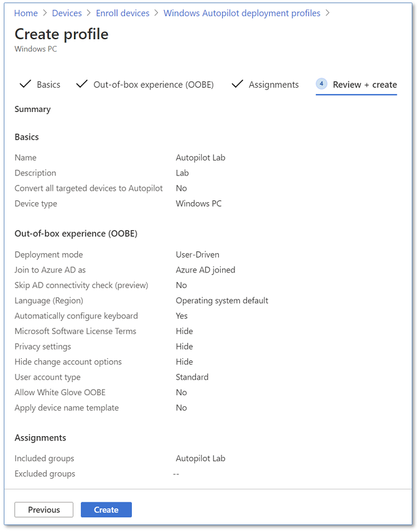418x532 pixels.
Task: Click the Autopilot Lab included group value
Action: pos(200,459)
